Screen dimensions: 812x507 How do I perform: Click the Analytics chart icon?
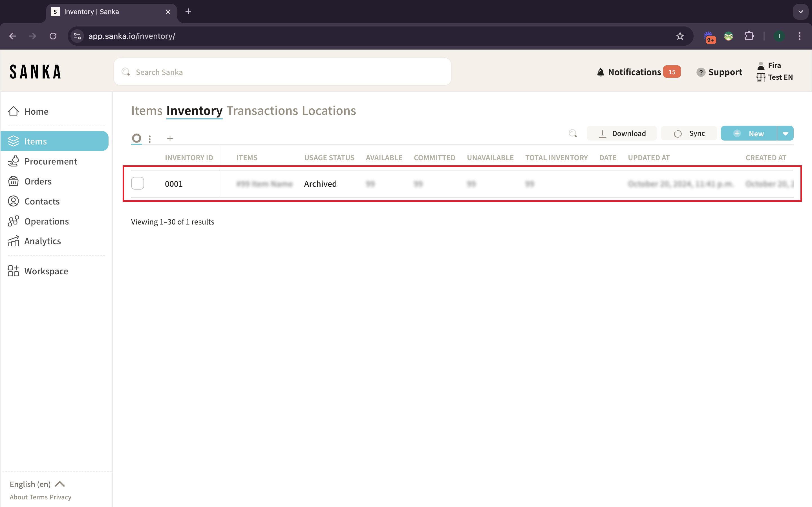click(x=14, y=241)
